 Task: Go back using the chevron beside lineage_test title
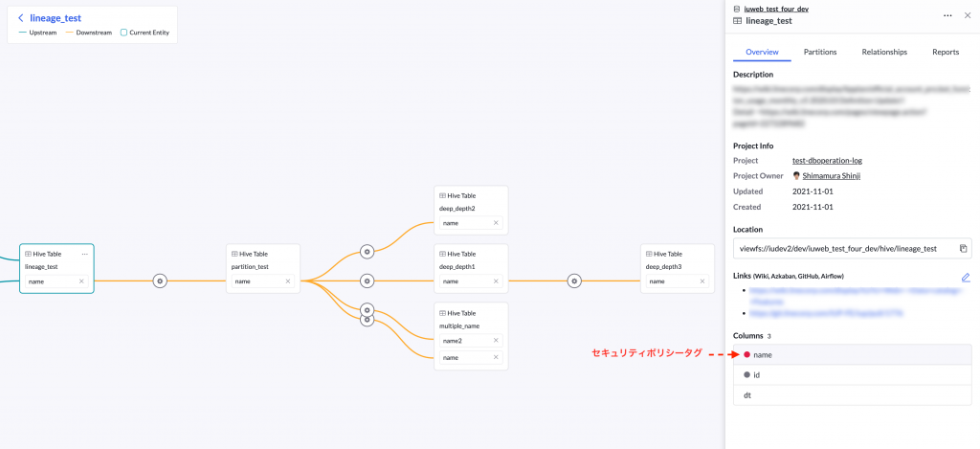[x=21, y=18]
